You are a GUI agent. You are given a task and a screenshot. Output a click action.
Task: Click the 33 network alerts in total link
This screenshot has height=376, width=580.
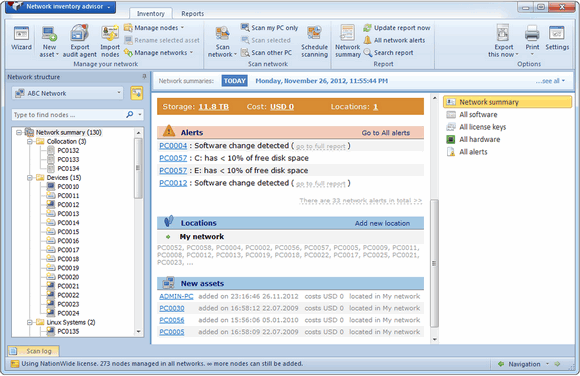[x=360, y=201]
